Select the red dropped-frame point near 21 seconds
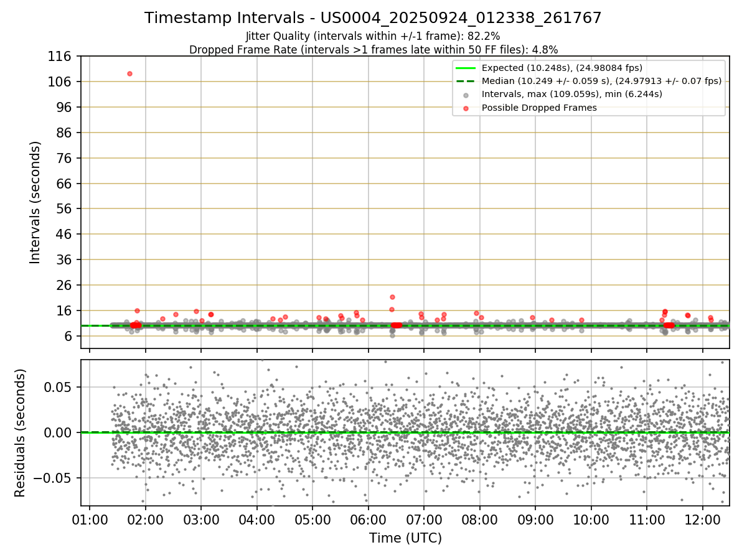This screenshot has width=747, height=560. pos(392,297)
